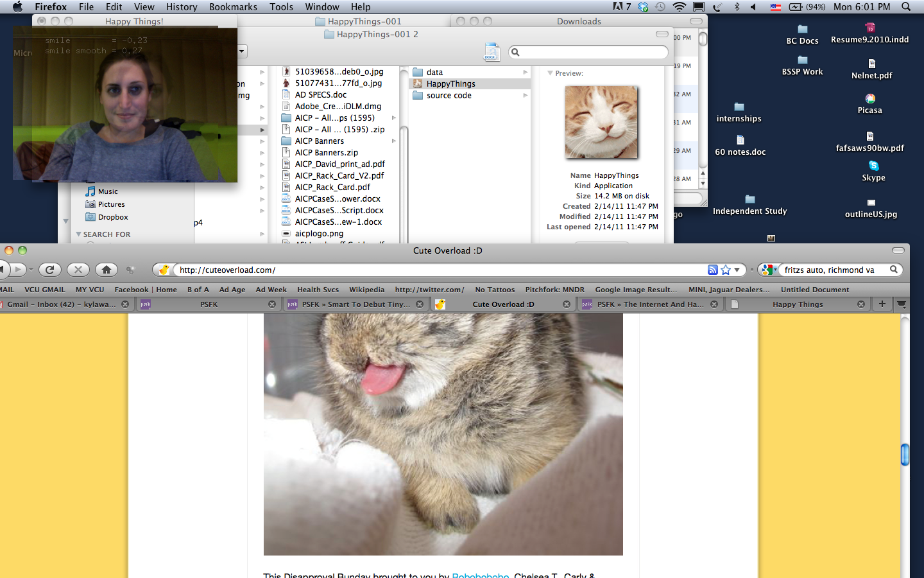Open Spotlight search in the menu bar

(906, 7)
